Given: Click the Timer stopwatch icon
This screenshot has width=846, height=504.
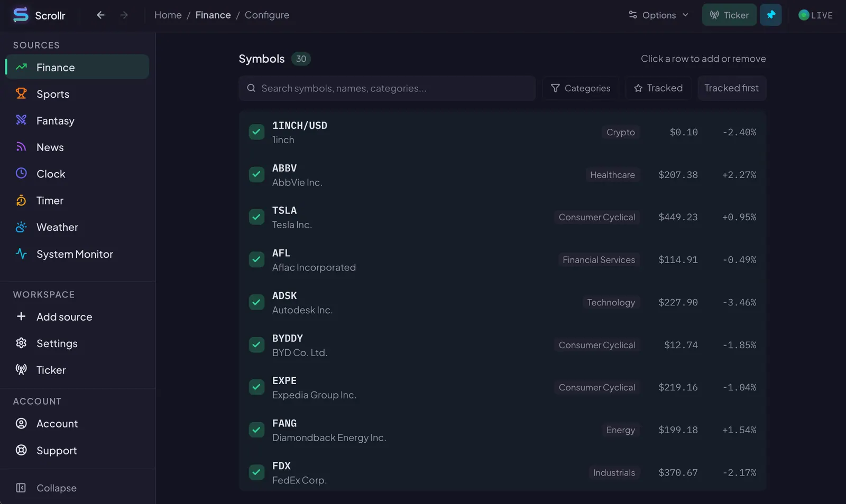Looking at the screenshot, I should 21,200.
